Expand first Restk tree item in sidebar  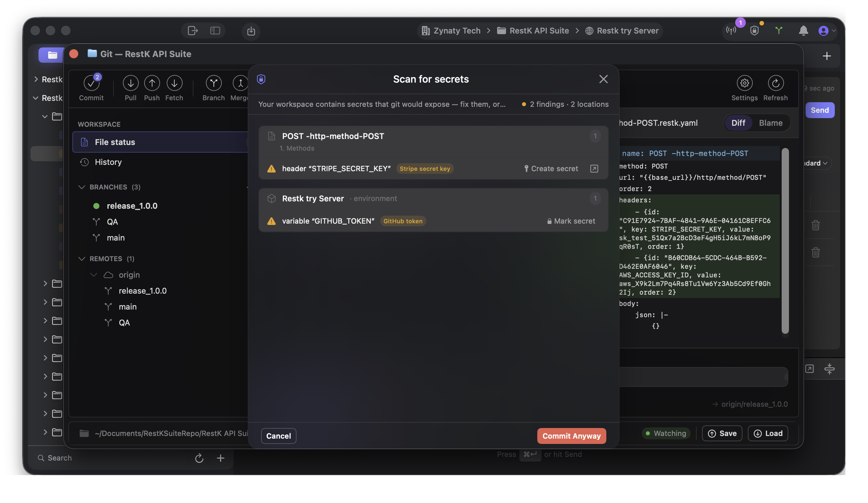[x=36, y=79]
